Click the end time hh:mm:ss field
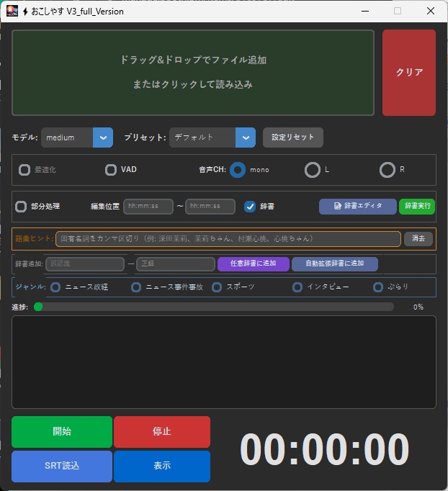 point(210,207)
